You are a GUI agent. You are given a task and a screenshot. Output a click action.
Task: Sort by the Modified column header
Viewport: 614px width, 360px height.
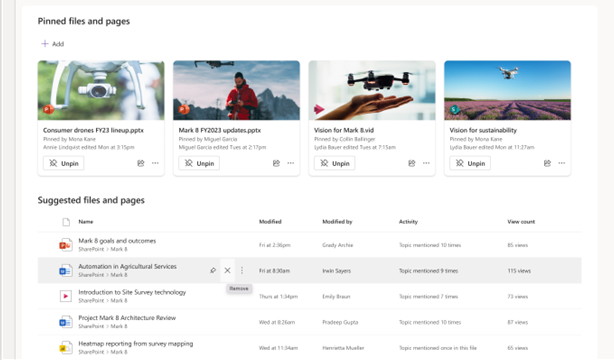270,222
